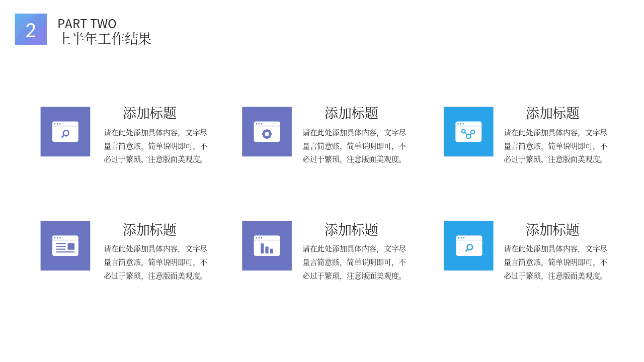Select 添加标题 heading beside the share-nodes icon
Viewport: 644px width, 362px height.
[x=553, y=113]
